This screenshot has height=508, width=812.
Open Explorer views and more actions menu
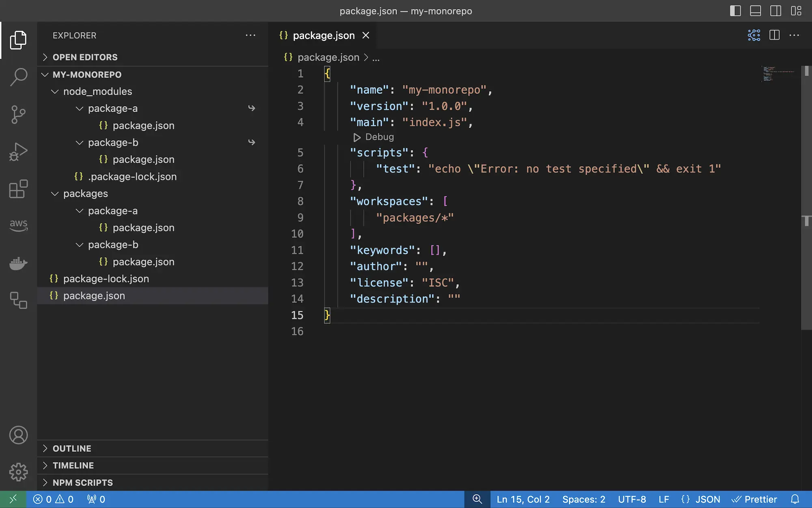click(x=251, y=35)
